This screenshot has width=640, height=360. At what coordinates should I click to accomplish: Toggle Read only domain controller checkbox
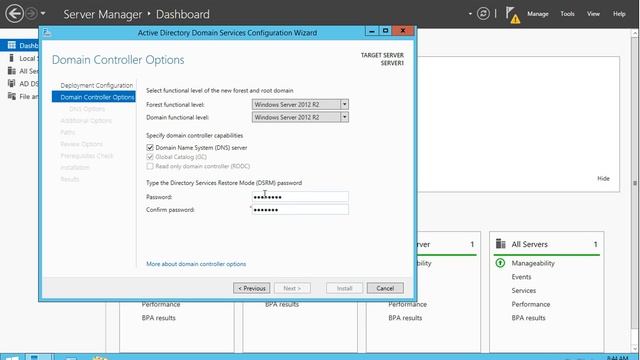(150, 166)
